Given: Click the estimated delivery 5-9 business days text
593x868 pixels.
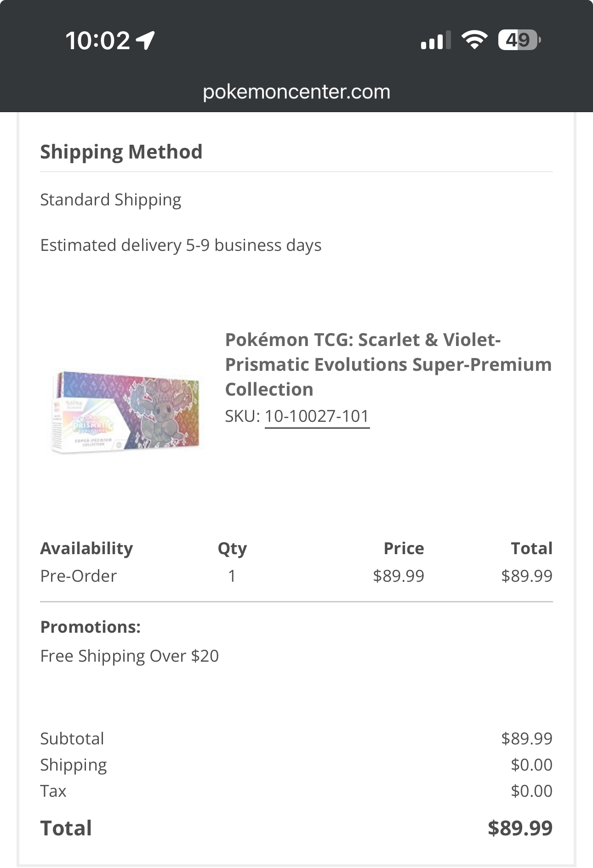Looking at the screenshot, I should 181,245.
